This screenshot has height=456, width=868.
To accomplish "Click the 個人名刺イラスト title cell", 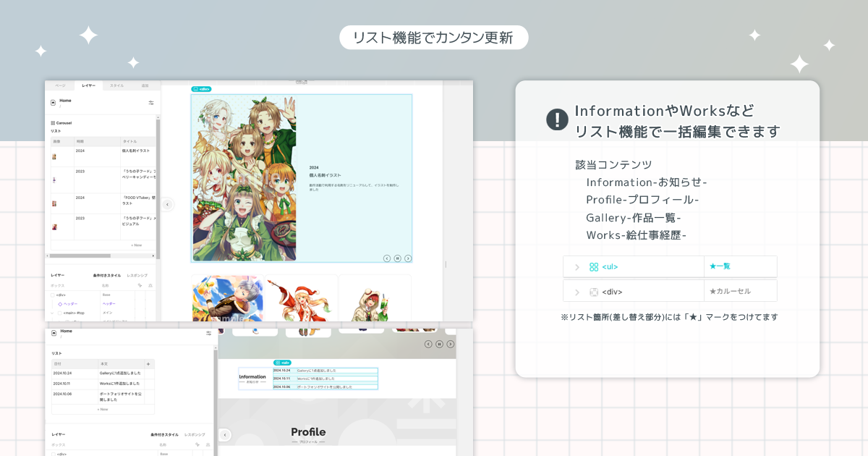I will point(137,156).
